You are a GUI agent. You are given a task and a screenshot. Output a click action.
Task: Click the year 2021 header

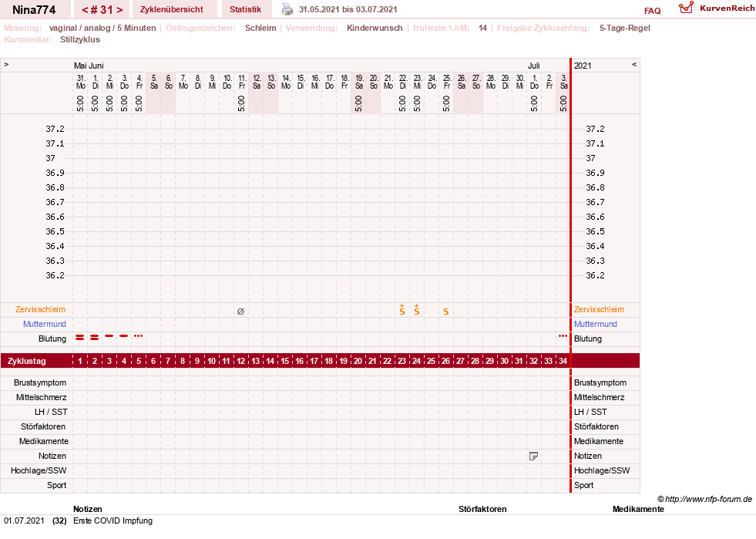coord(583,66)
